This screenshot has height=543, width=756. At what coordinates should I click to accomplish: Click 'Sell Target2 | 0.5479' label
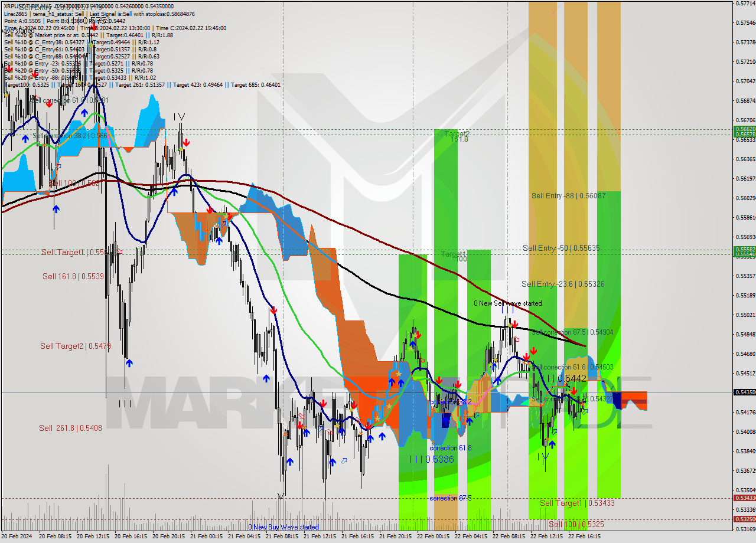(75, 346)
